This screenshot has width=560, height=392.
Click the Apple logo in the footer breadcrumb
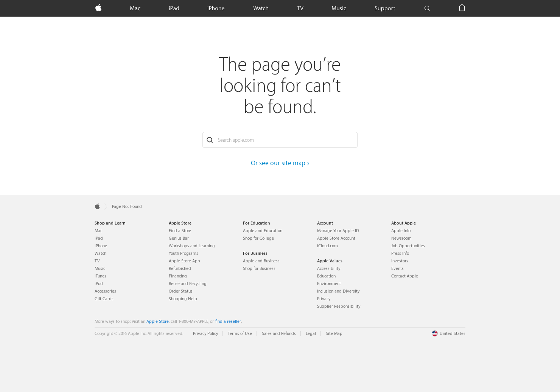click(x=97, y=206)
